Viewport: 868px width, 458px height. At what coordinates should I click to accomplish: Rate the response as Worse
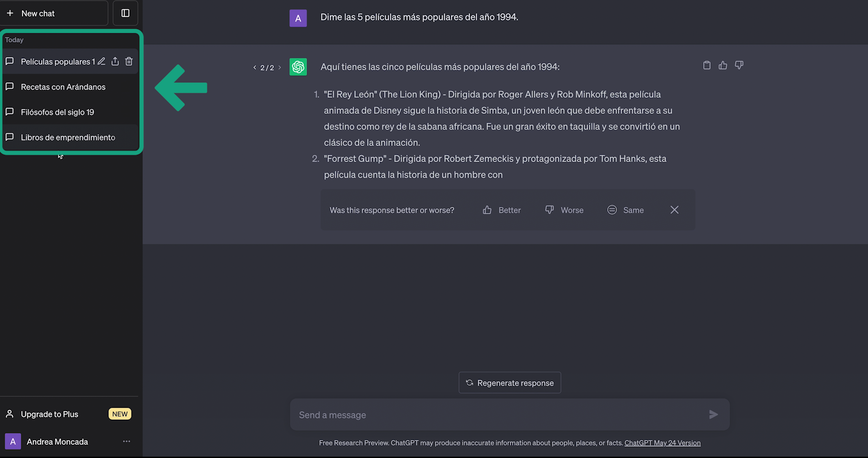[564, 210]
